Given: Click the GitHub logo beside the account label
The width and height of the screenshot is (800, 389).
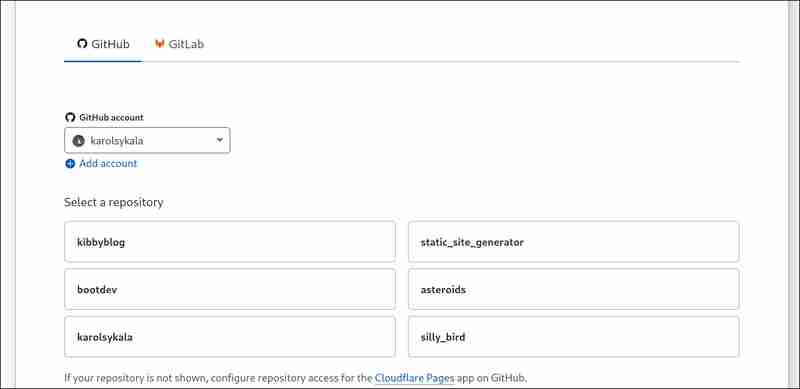Looking at the screenshot, I should tap(70, 117).
